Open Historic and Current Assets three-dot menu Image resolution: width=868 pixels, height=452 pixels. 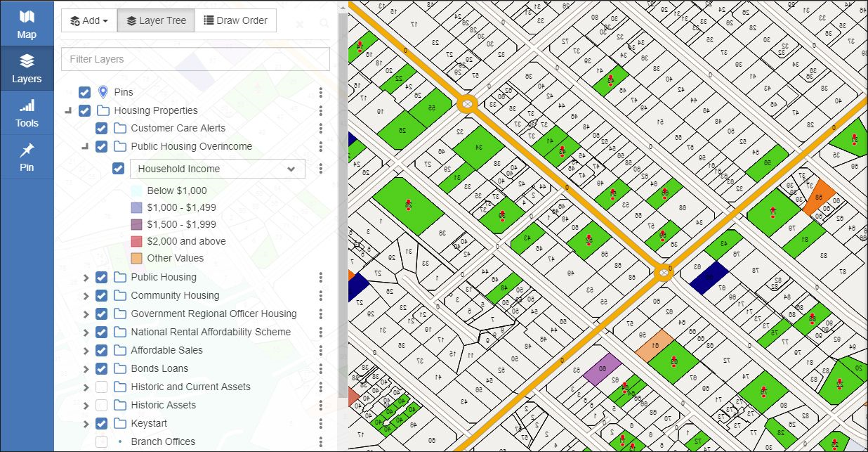321,387
